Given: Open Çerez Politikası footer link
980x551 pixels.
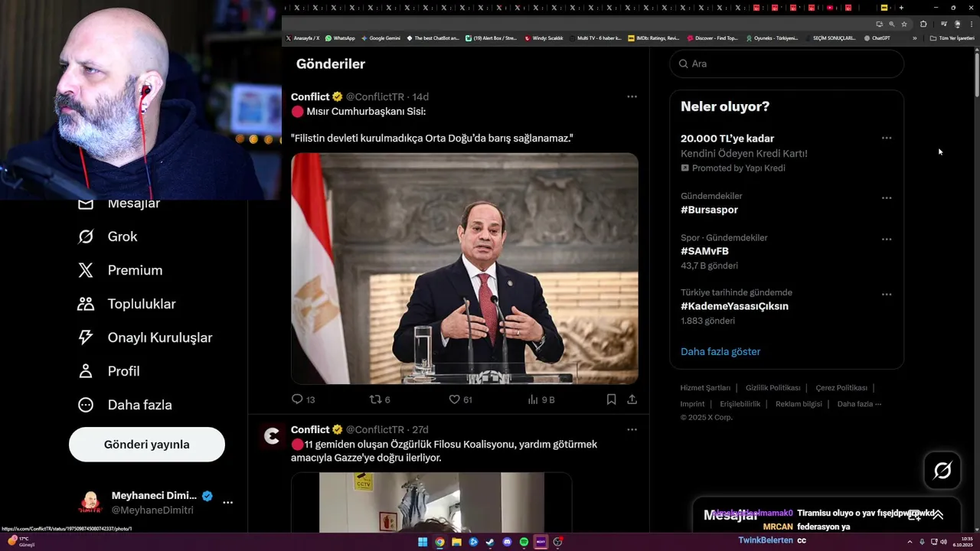Looking at the screenshot, I should (841, 388).
